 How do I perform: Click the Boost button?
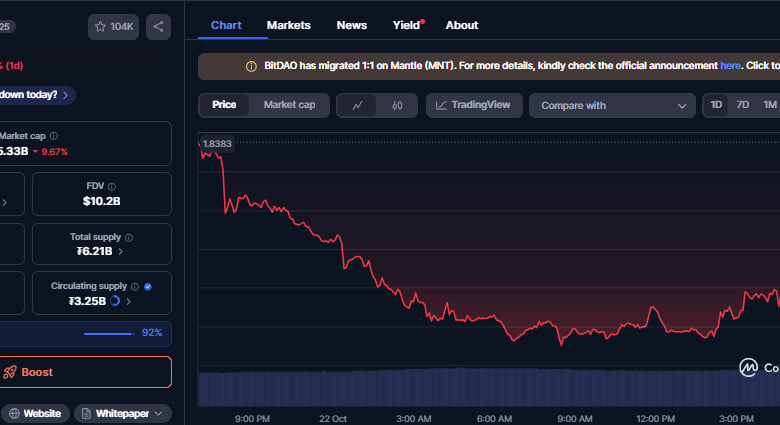84,372
